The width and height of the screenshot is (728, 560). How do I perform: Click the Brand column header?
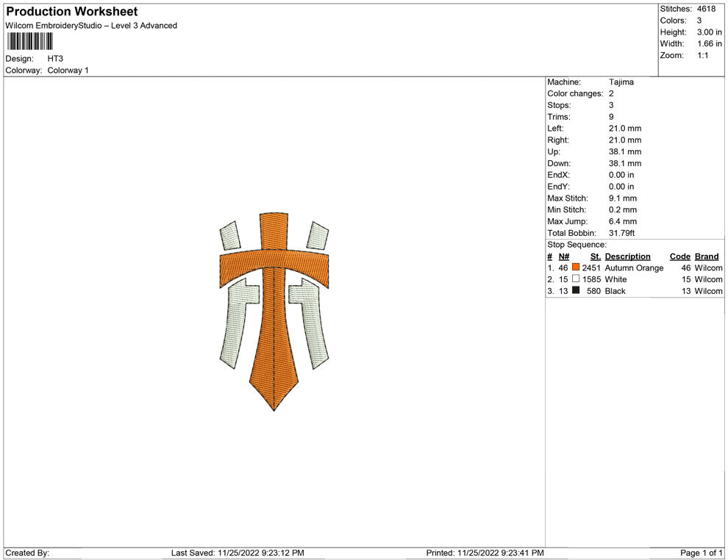707,256
